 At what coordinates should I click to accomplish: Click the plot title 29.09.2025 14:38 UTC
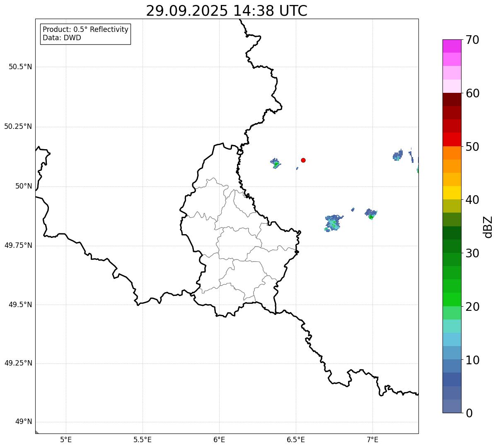point(227,11)
